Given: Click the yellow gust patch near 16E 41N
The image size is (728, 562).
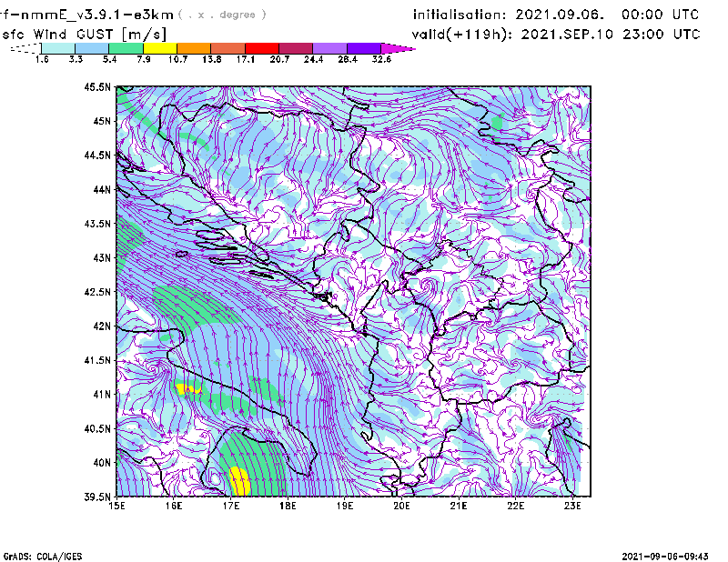Looking at the screenshot, I should coord(188,389).
